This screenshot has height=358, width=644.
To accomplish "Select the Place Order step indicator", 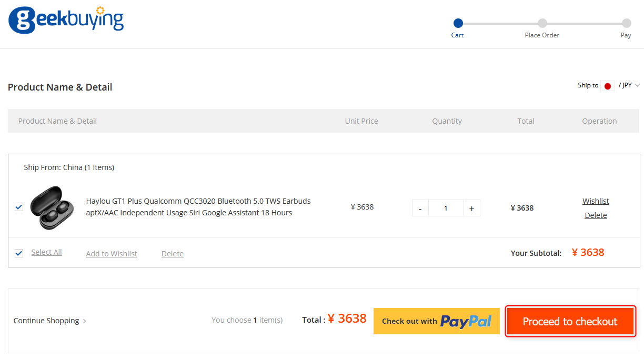I will [x=542, y=28].
